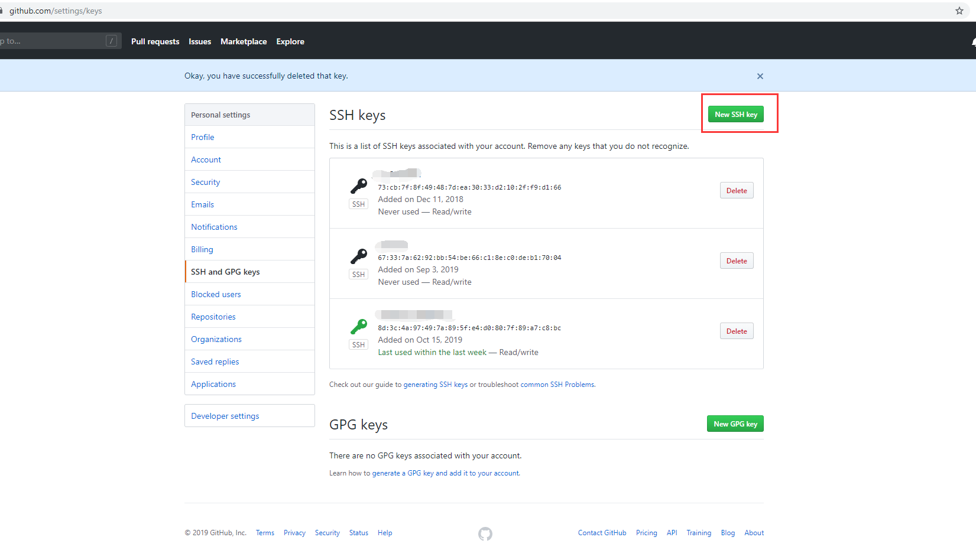The width and height of the screenshot is (976, 560).
Task: Click the Personal settings sidebar header
Action: (x=249, y=115)
